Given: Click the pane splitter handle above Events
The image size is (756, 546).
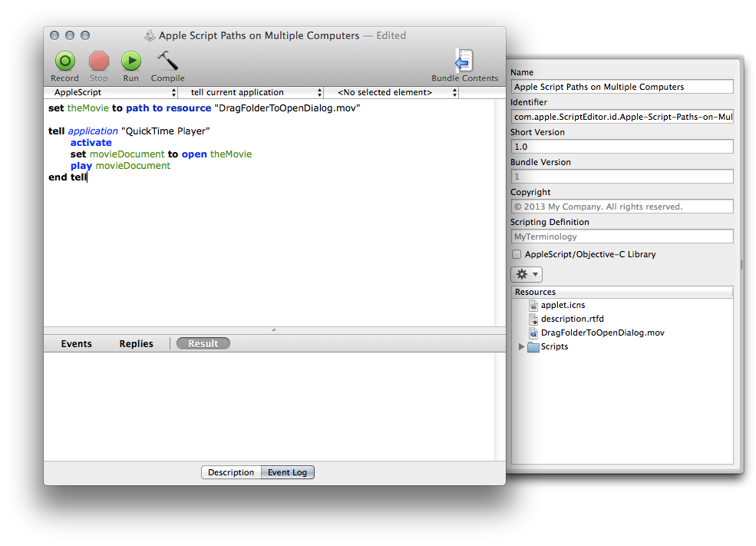Looking at the screenshot, I should [274, 330].
